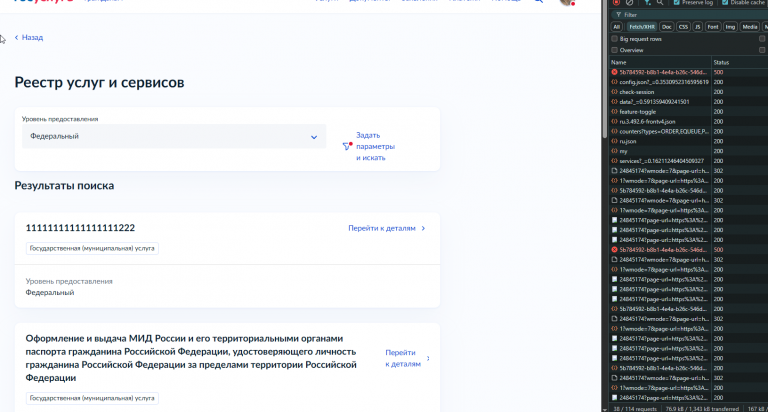Viewport: 768px width, 412px height.
Task: Select the Fetch/XHR request type filter
Action: tap(642, 27)
